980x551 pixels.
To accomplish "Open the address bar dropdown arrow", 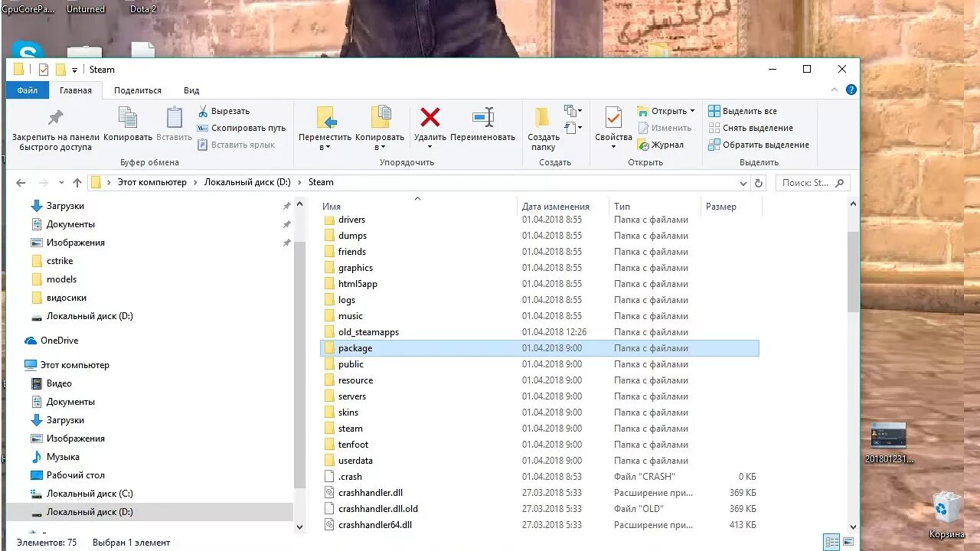I will (x=743, y=182).
